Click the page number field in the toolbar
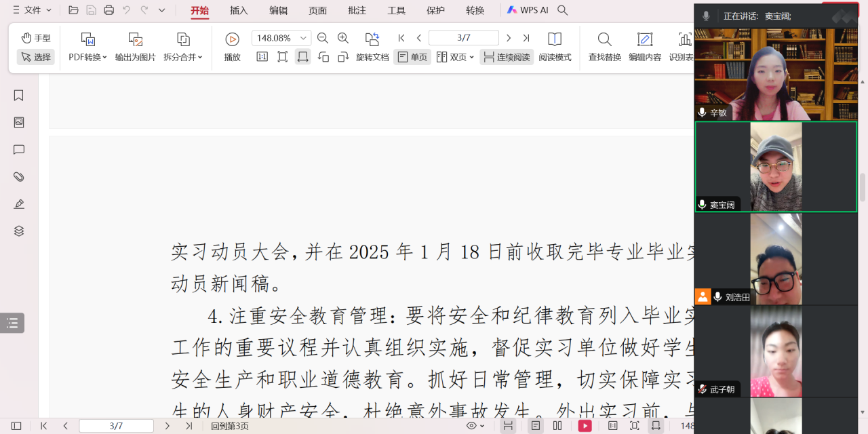Viewport: 868px width, 434px height. (464, 38)
